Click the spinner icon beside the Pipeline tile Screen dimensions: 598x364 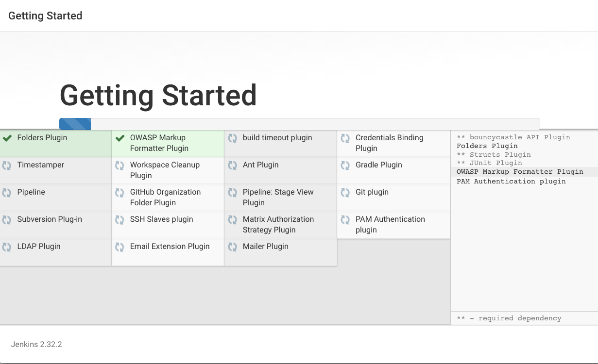tap(7, 193)
